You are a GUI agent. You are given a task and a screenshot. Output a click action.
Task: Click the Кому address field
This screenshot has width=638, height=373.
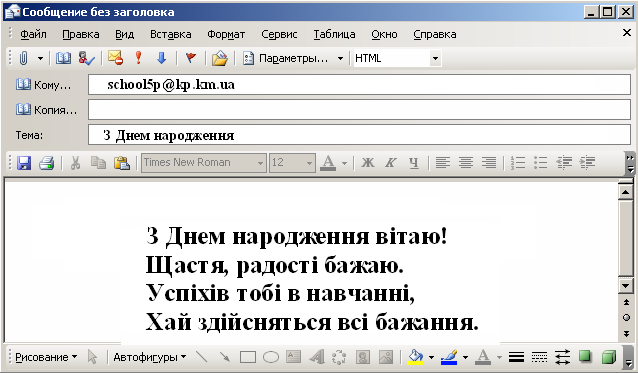click(x=359, y=85)
